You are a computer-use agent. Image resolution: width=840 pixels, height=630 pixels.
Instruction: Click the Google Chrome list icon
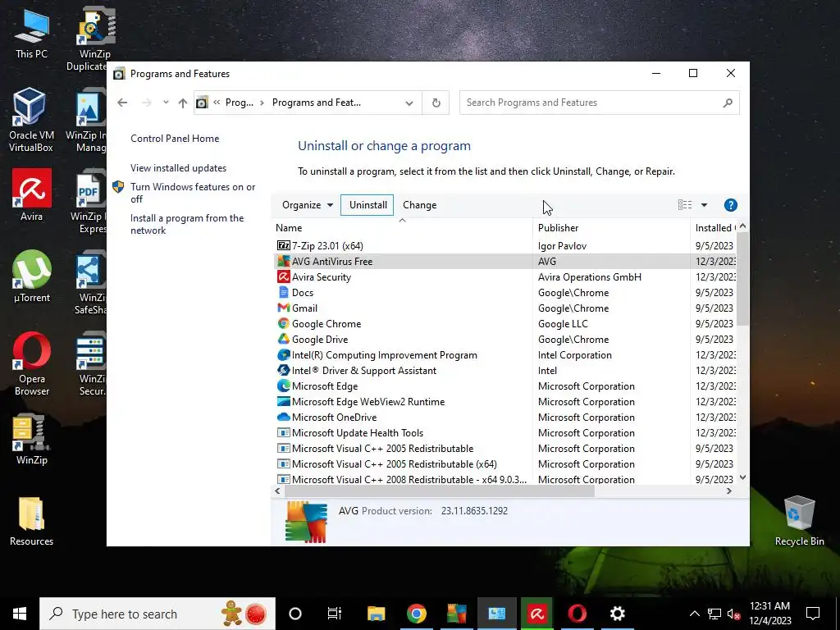[283, 323]
